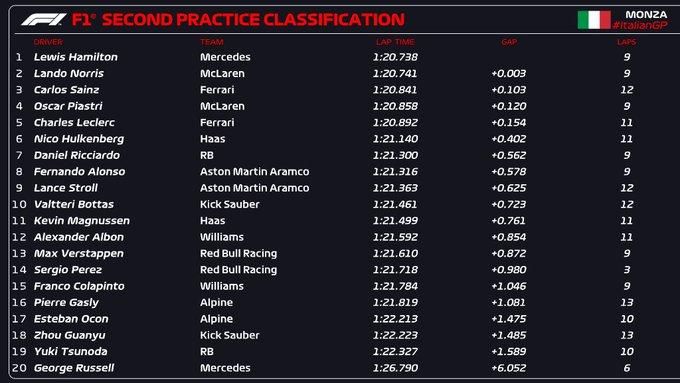Select Red Bull Racing team for Sergio Perez

pos(238,270)
